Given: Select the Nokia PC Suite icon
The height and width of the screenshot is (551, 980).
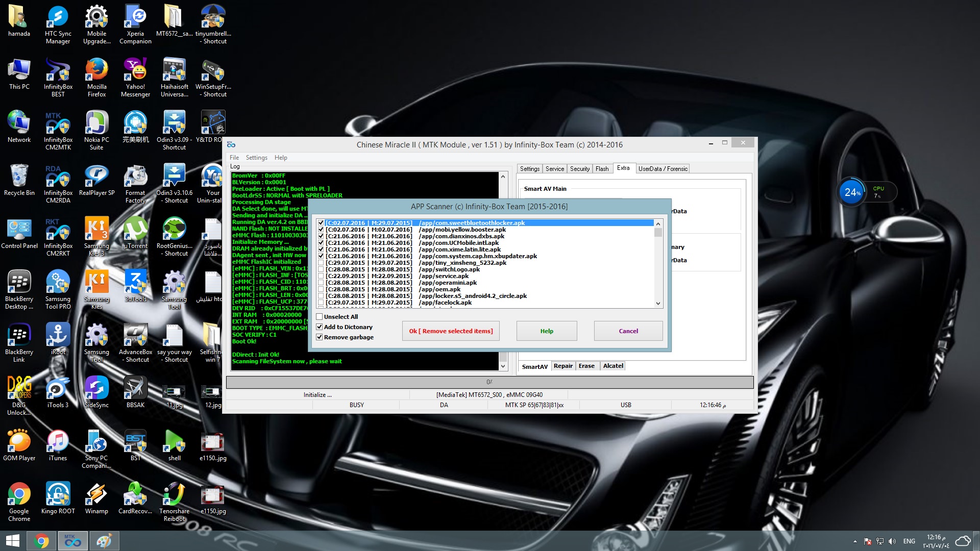Looking at the screenshot, I should [x=96, y=131].
